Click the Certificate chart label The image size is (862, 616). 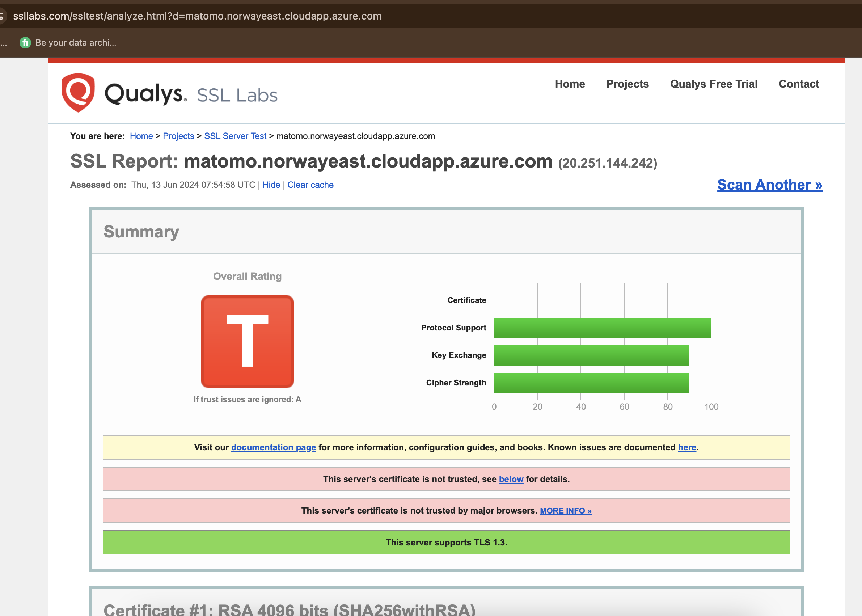pyautogui.click(x=466, y=300)
